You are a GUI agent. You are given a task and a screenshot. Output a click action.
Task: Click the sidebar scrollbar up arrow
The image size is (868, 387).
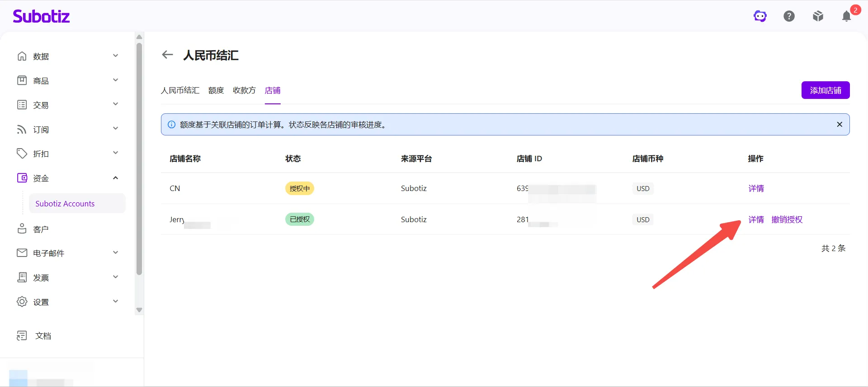coord(139,37)
